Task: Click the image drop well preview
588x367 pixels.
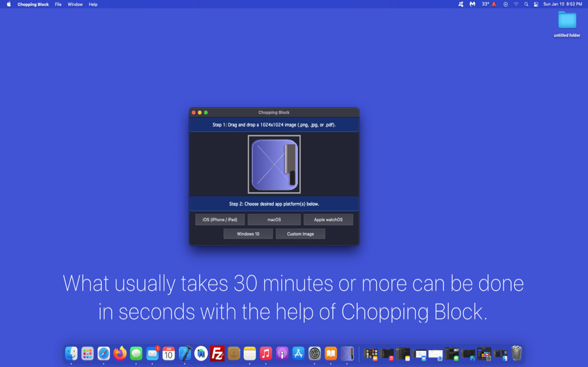Action: point(274,164)
